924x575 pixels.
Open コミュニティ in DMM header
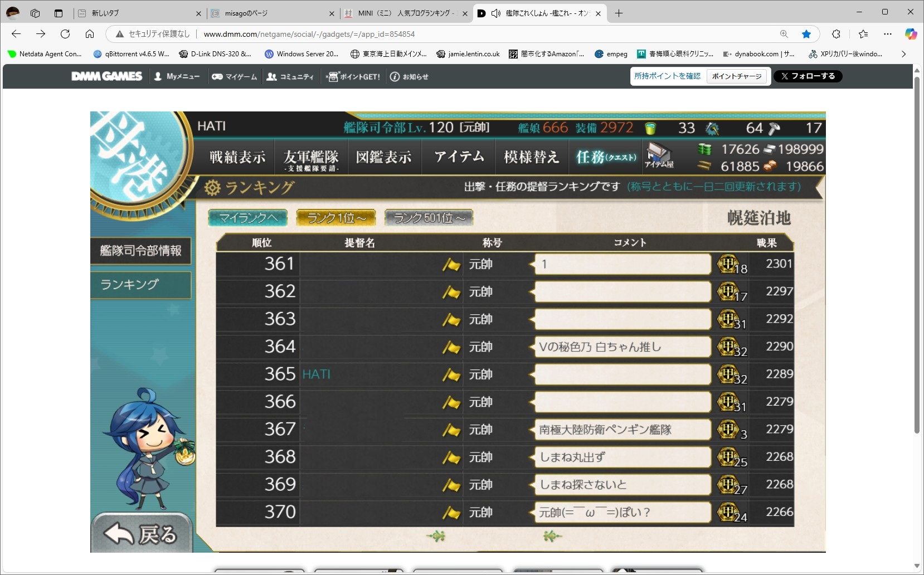290,76
